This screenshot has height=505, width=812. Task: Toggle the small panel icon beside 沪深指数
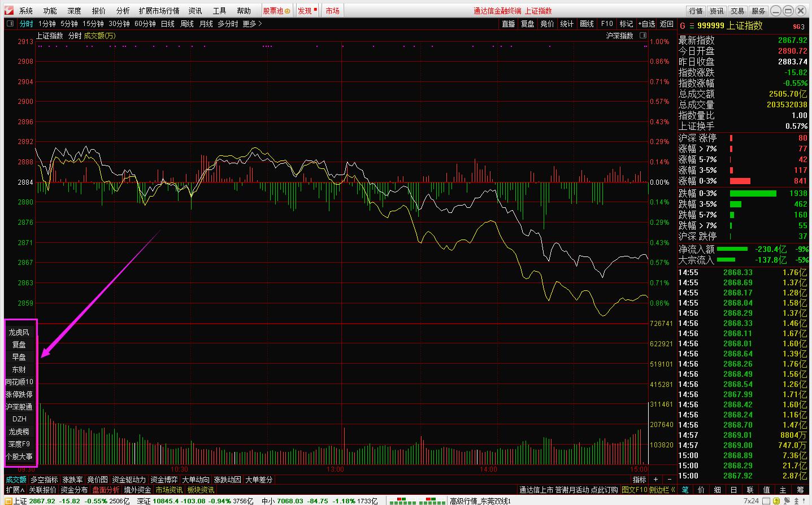pos(642,36)
